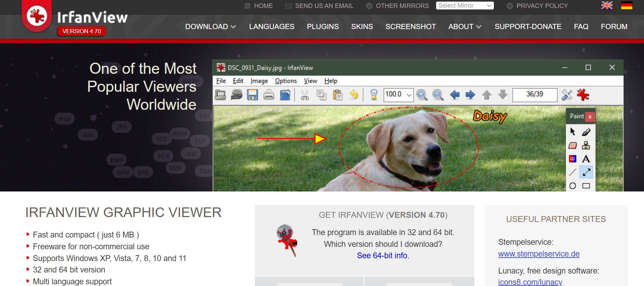This screenshot has height=286, width=644.
Task: Click the Delete file toolbar icon
Action: click(285, 95)
